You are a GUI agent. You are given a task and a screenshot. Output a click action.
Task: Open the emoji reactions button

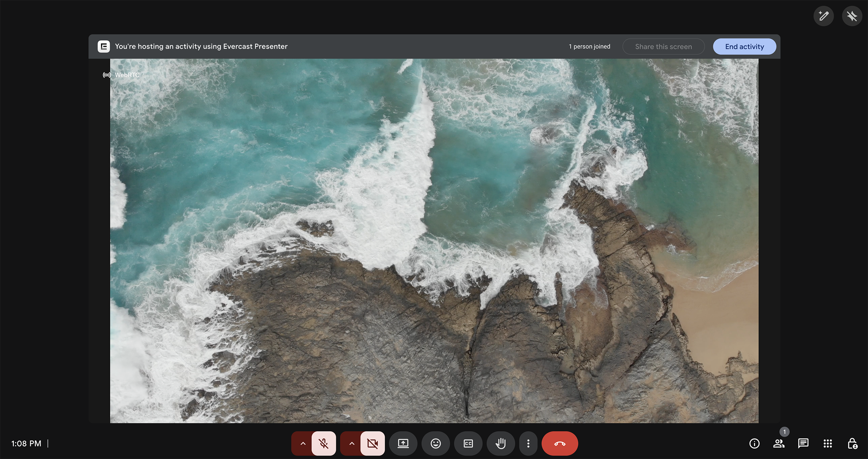(x=435, y=443)
